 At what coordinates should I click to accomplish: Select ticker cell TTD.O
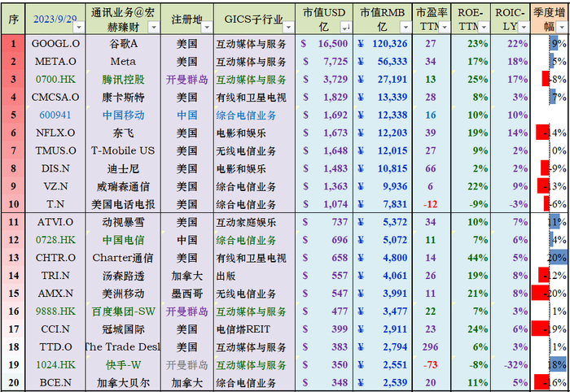(55, 346)
